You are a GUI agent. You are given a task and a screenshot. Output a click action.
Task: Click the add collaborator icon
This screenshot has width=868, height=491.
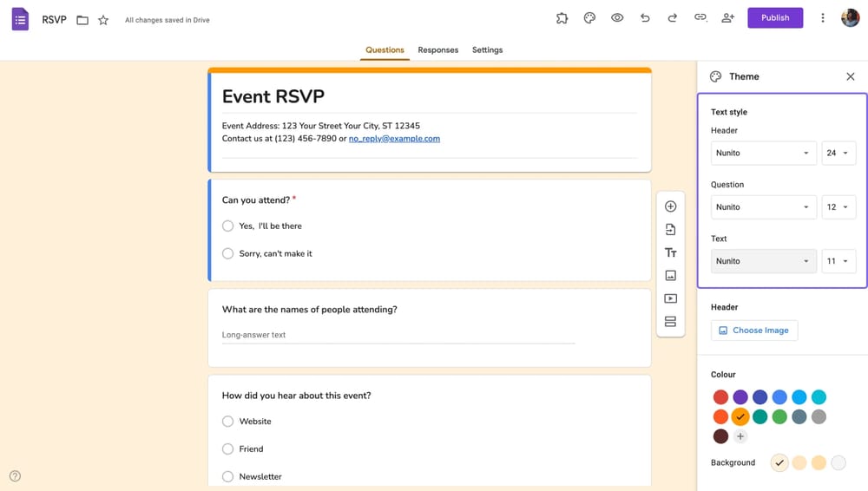pyautogui.click(x=727, y=17)
